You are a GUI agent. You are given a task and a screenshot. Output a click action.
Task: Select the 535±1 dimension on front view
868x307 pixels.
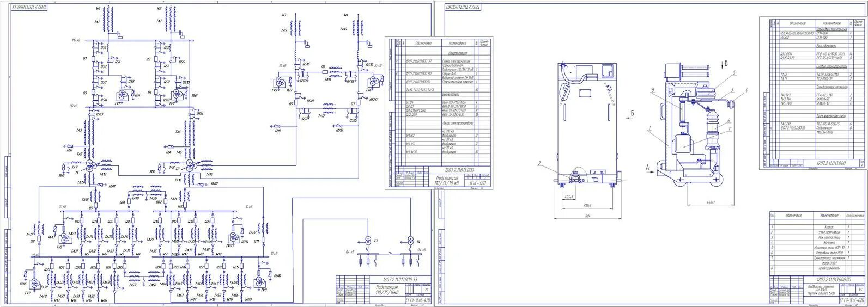(x=587, y=207)
